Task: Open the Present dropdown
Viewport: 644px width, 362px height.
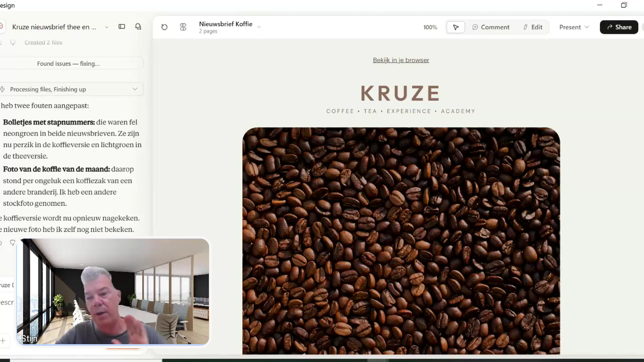Action: coord(574,27)
